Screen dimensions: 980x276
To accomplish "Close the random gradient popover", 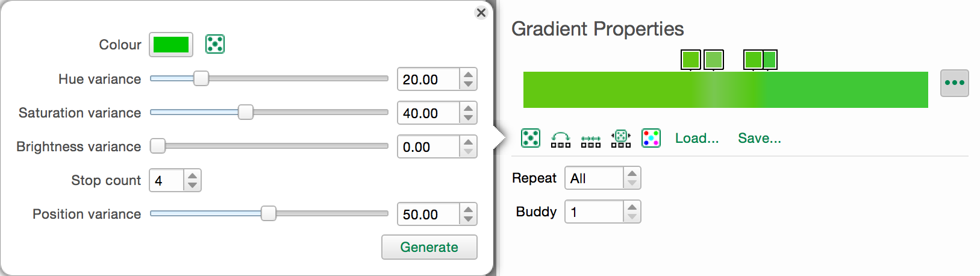I will tap(481, 13).
